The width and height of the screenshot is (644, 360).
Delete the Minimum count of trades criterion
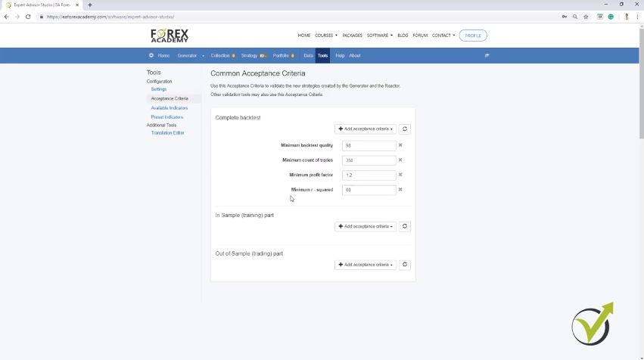[x=400, y=160]
